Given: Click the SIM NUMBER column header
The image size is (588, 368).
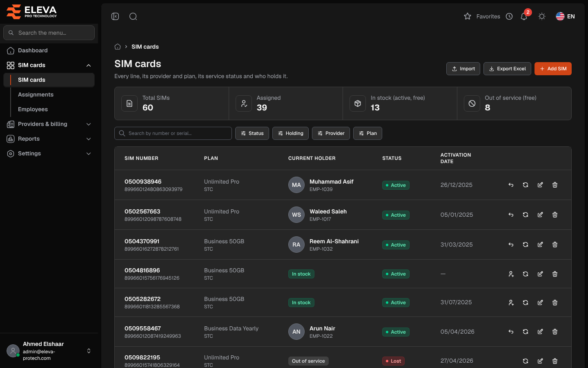Looking at the screenshot, I should point(141,158).
